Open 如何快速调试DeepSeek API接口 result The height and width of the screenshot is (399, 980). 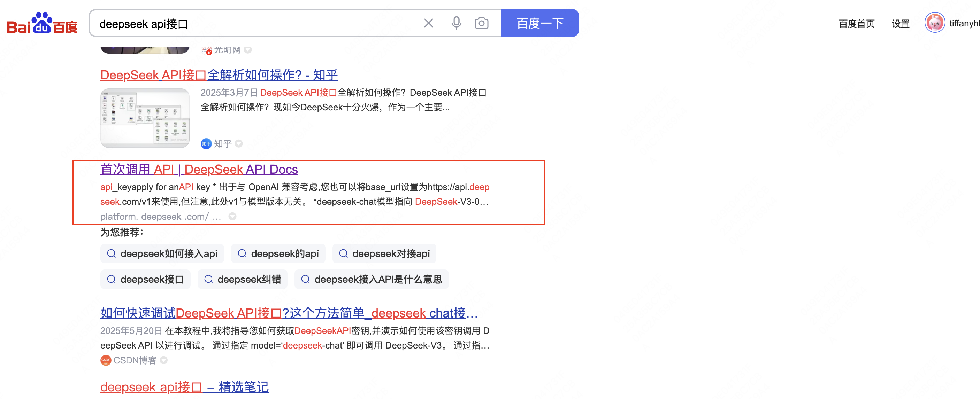click(x=289, y=313)
